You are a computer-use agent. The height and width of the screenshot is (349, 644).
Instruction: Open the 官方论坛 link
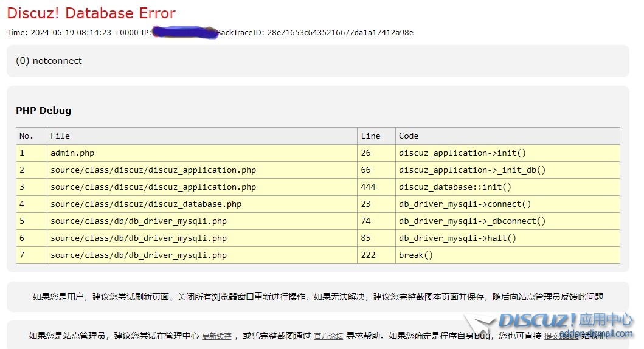pyautogui.click(x=328, y=336)
